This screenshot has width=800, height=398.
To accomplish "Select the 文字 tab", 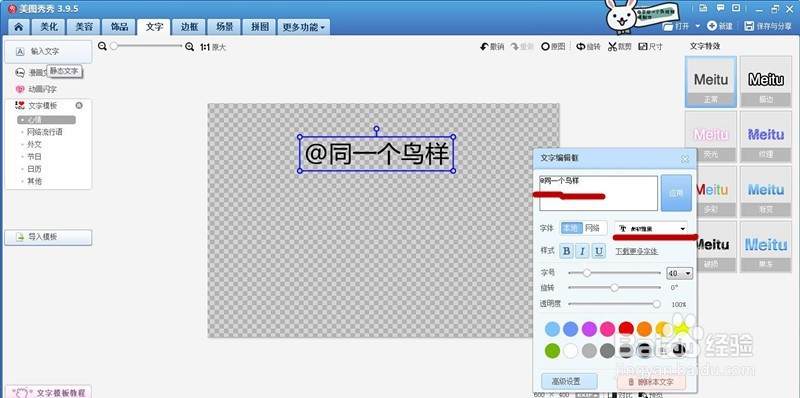I will click(154, 27).
